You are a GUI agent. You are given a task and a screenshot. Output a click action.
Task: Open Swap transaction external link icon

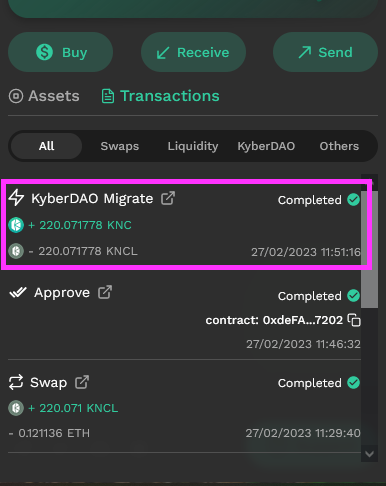pyautogui.click(x=82, y=382)
